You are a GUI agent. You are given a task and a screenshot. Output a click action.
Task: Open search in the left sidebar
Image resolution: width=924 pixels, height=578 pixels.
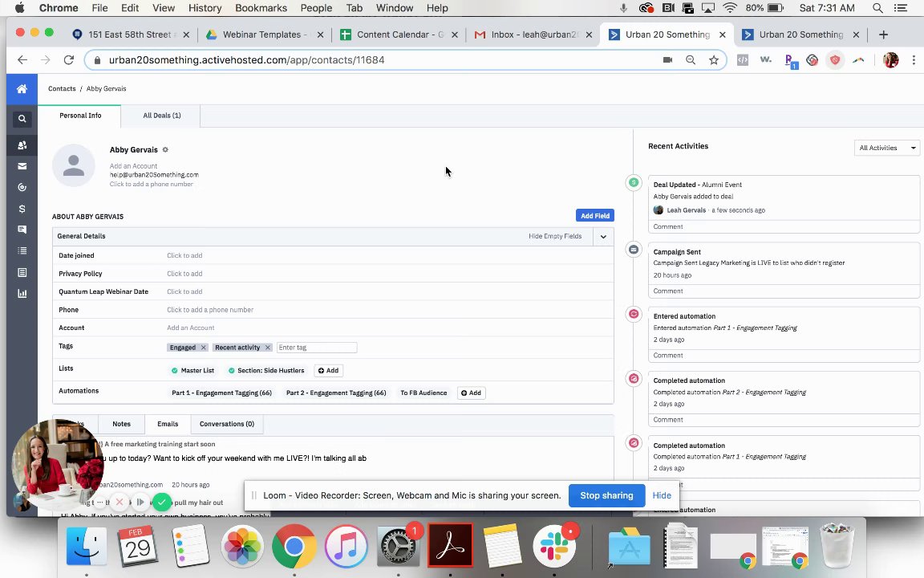click(22, 119)
